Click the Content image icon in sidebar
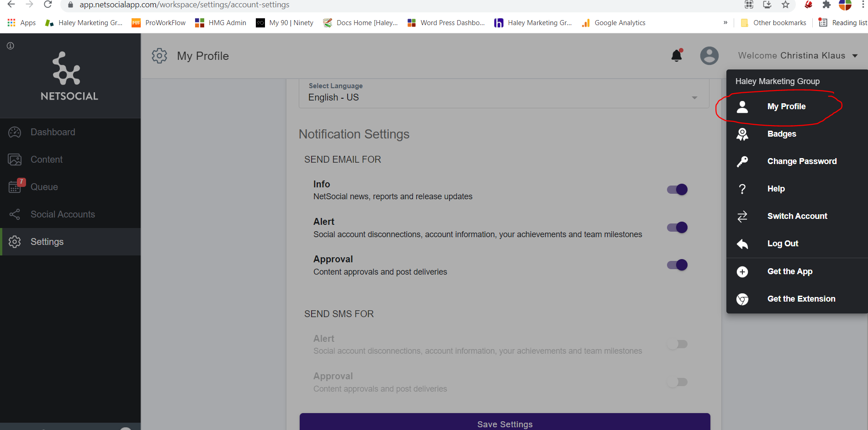 (x=15, y=159)
